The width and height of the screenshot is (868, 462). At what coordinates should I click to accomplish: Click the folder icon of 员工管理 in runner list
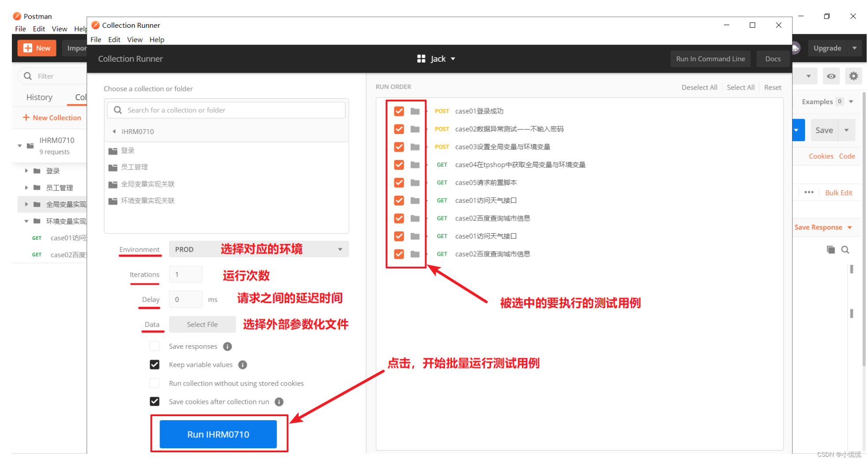click(113, 168)
